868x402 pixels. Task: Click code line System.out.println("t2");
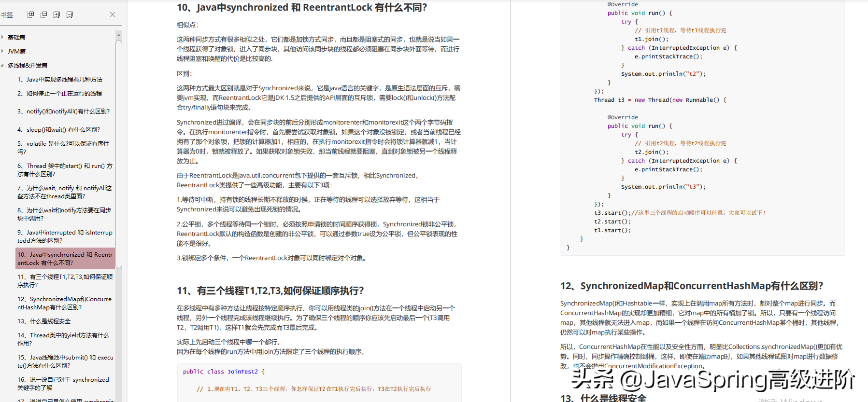663,74
